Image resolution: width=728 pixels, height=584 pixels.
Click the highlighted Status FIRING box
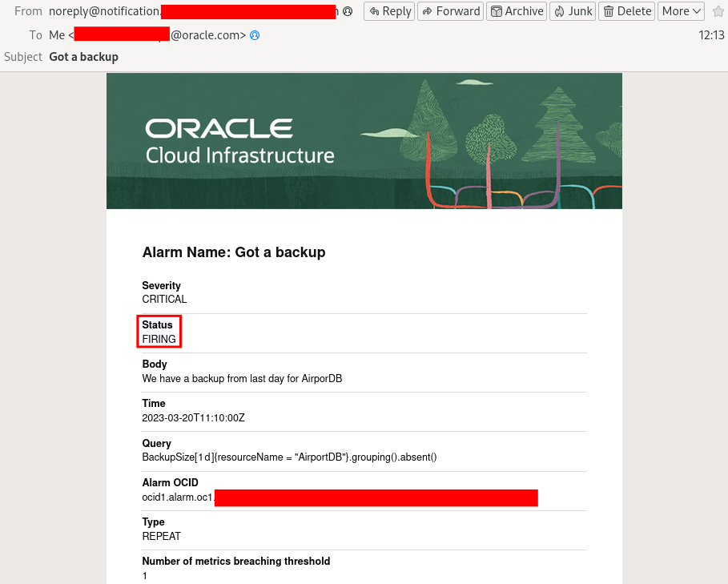tap(159, 331)
